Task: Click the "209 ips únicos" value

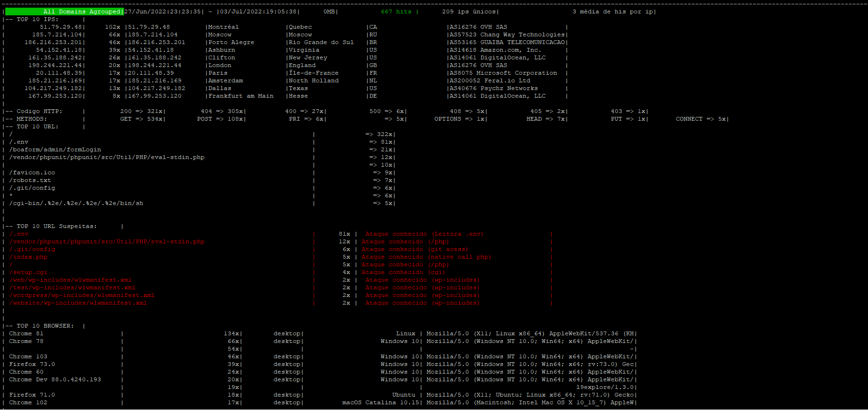Action: coord(469,11)
